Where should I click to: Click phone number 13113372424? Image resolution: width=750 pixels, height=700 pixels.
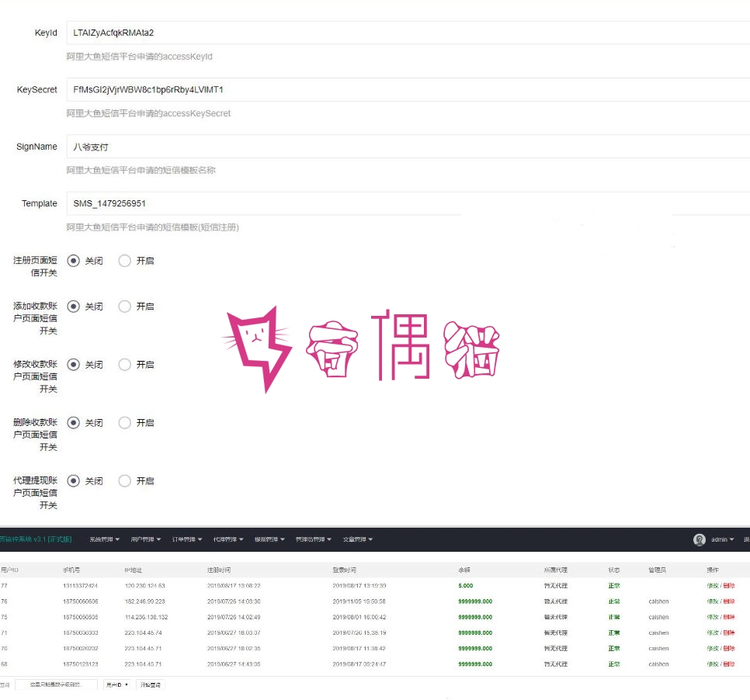coord(81,586)
